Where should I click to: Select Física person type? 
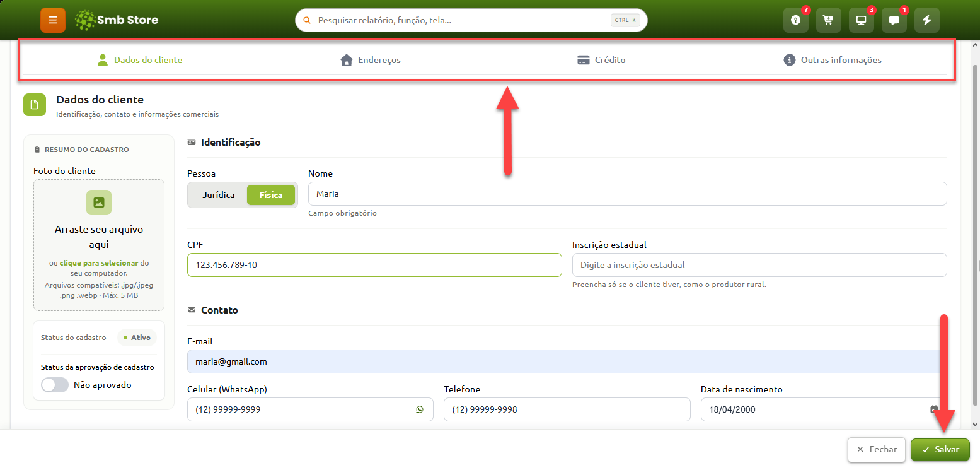click(x=271, y=195)
